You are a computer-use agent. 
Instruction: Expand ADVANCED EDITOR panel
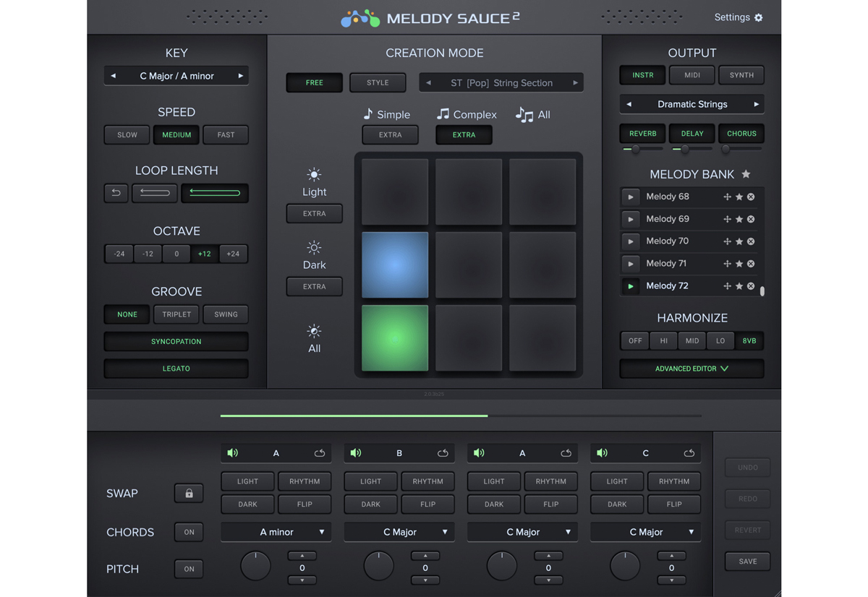tap(692, 369)
